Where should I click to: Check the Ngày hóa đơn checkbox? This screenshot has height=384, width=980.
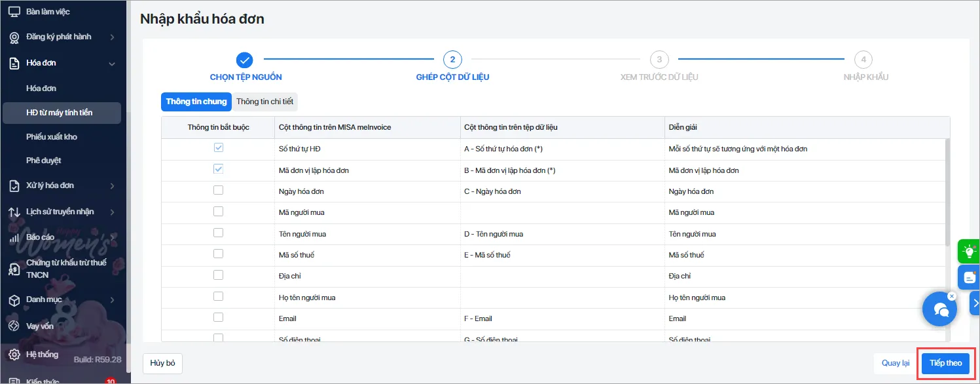pos(218,191)
